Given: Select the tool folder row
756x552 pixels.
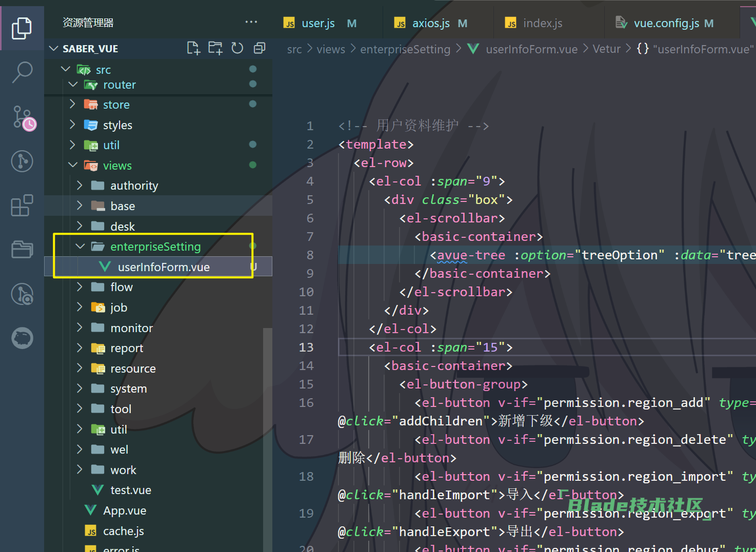Looking at the screenshot, I should point(158,409).
